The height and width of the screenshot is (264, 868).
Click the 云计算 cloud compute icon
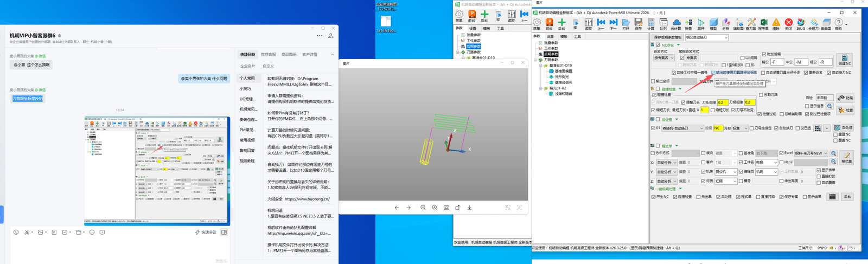tap(676, 23)
